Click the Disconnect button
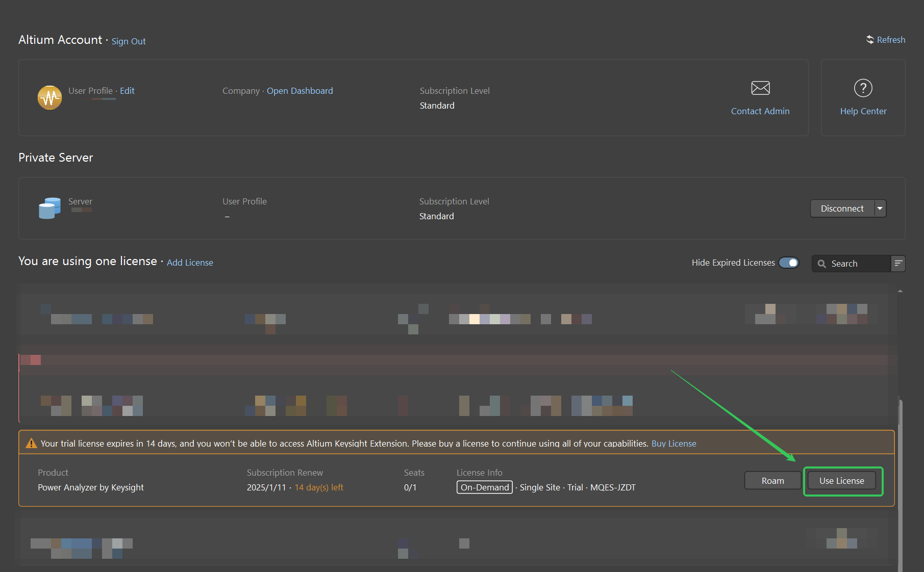The image size is (924, 572). (x=842, y=209)
